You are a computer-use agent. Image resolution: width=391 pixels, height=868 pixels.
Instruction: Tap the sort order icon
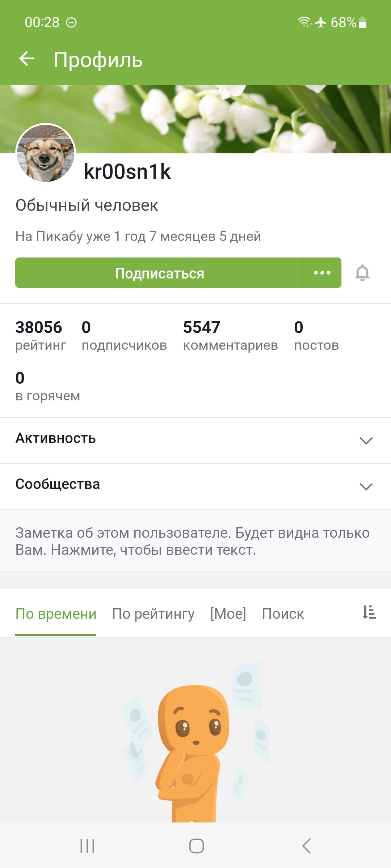pos(369,612)
